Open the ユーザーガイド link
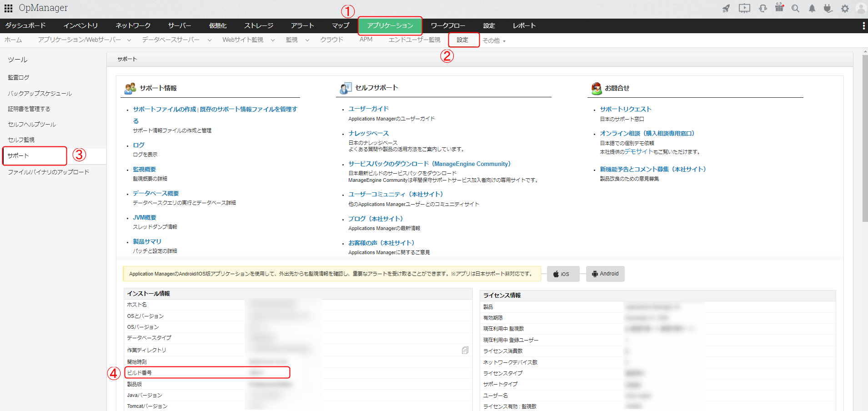The width and height of the screenshot is (868, 411). point(369,109)
